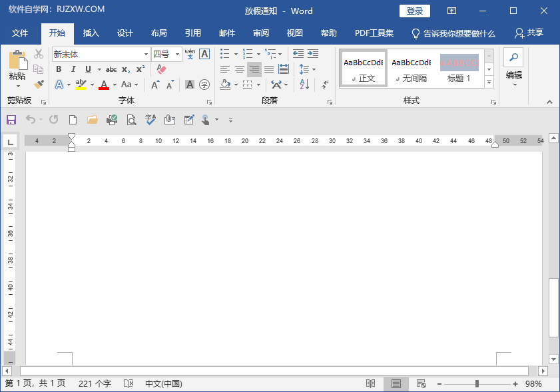
Task: Expand the line spacing options
Action: 314,69
